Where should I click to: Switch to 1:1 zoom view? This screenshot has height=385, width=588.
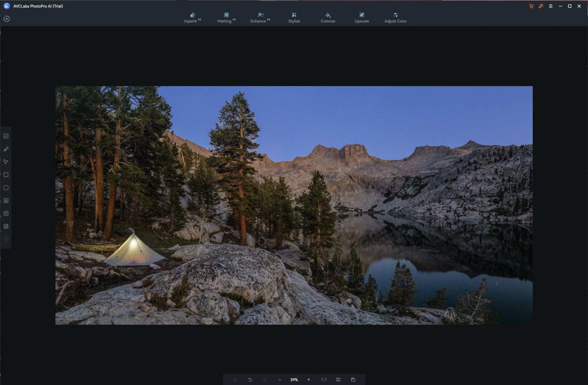coord(323,379)
